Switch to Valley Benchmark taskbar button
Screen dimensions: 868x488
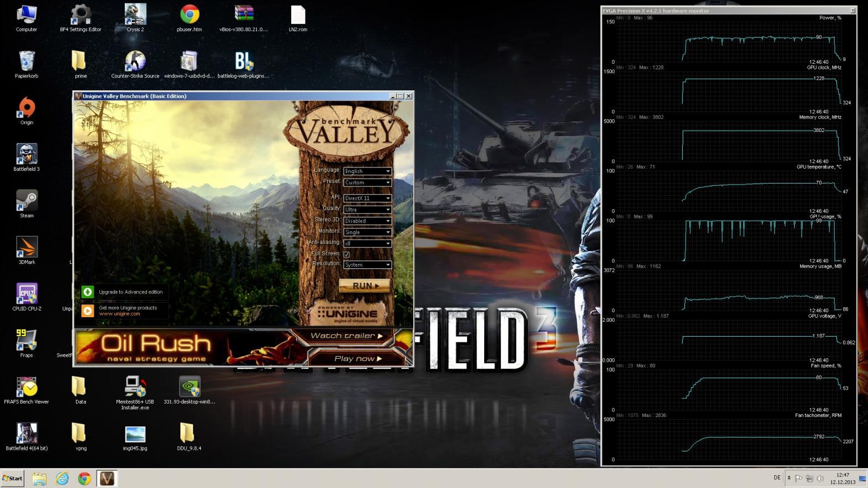coord(107,478)
